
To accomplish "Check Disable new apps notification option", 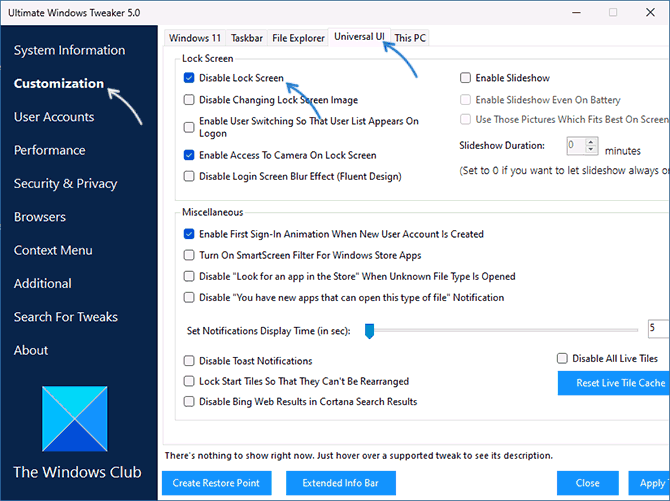I will 189,297.
